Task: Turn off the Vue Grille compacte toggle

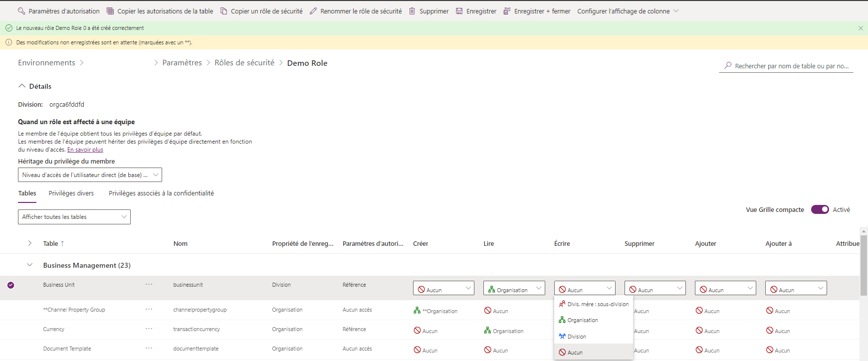Action: (820, 210)
